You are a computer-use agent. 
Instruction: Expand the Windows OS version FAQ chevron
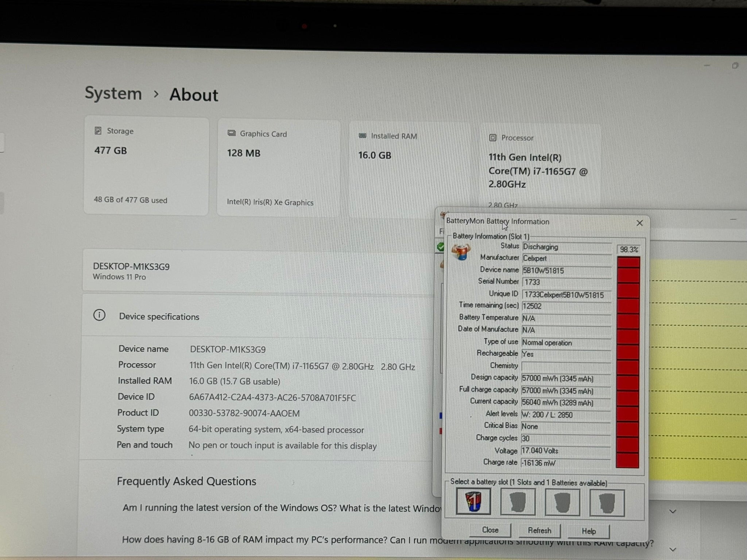673,512
